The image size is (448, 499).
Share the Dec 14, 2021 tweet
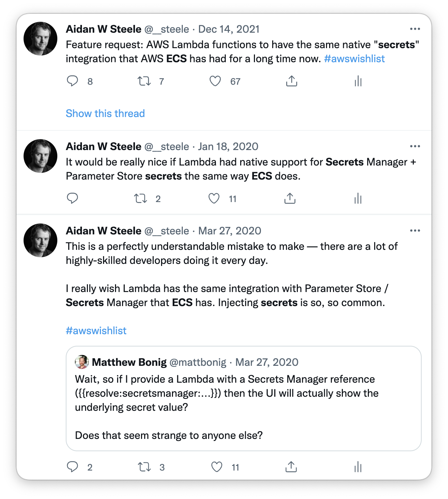click(x=292, y=81)
